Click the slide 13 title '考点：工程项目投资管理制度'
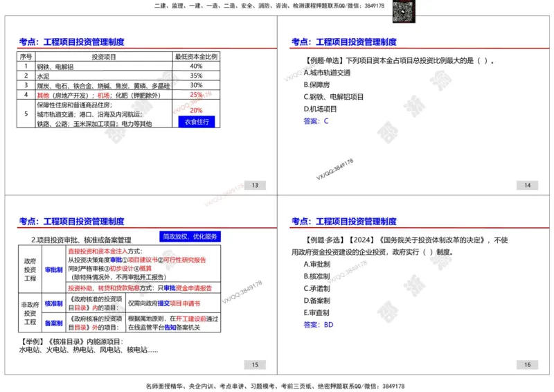Image resolution: width=554 pixels, height=392 pixels. point(72,42)
